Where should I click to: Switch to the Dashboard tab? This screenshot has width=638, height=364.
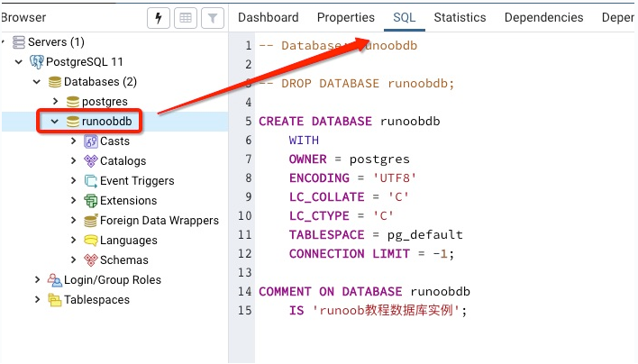click(x=268, y=17)
